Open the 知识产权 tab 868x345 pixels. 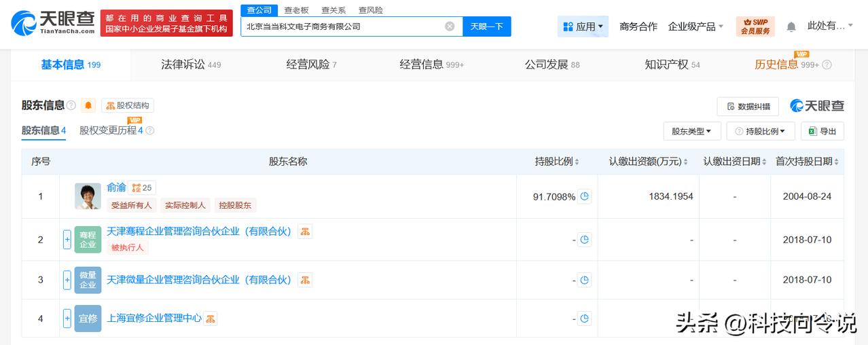tap(672, 65)
